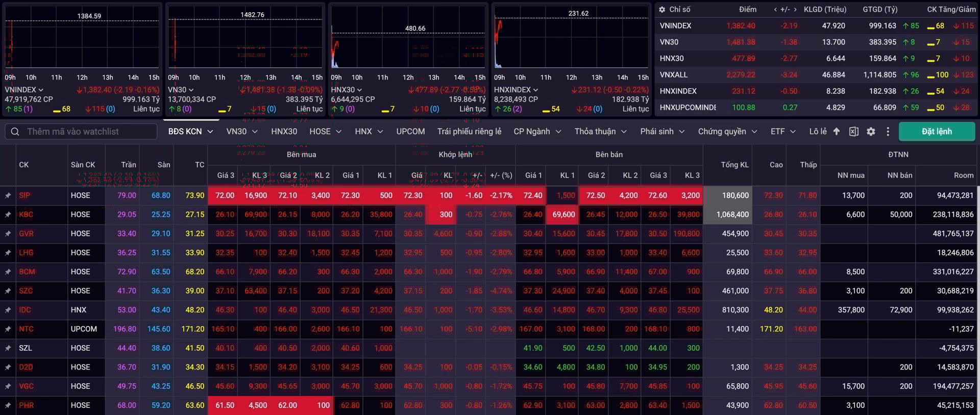Click right arrow after +/- column header
This screenshot has width=980, height=415.
point(795,10)
